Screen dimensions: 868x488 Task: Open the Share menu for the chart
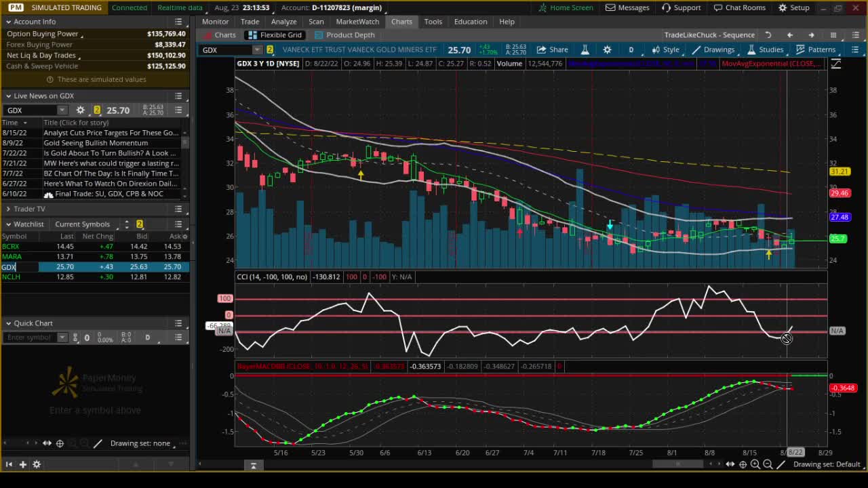[x=552, y=49]
